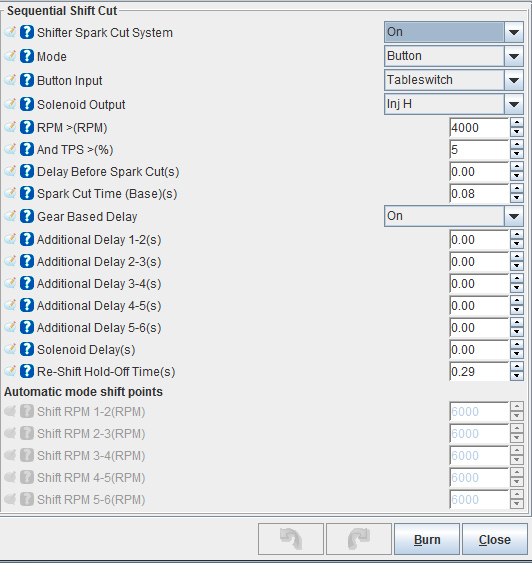
Task: Click the Additional Delay 2-3 input field
Action: 479,262
